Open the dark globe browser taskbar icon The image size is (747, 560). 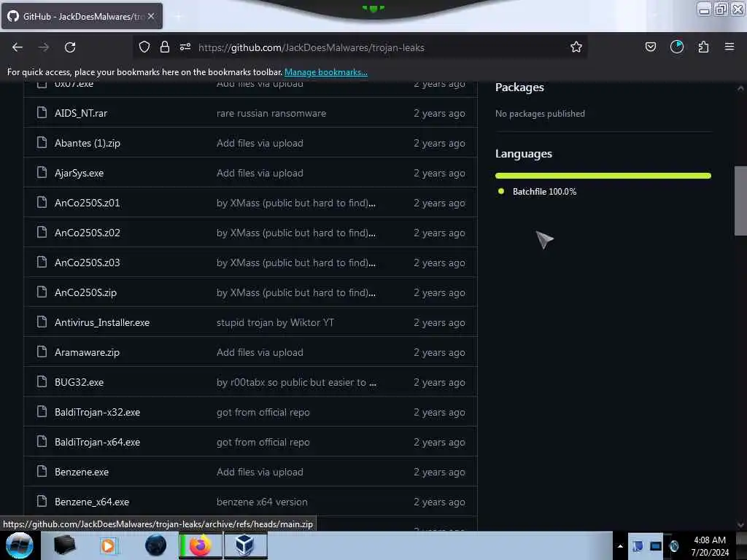click(x=156, y=545)
